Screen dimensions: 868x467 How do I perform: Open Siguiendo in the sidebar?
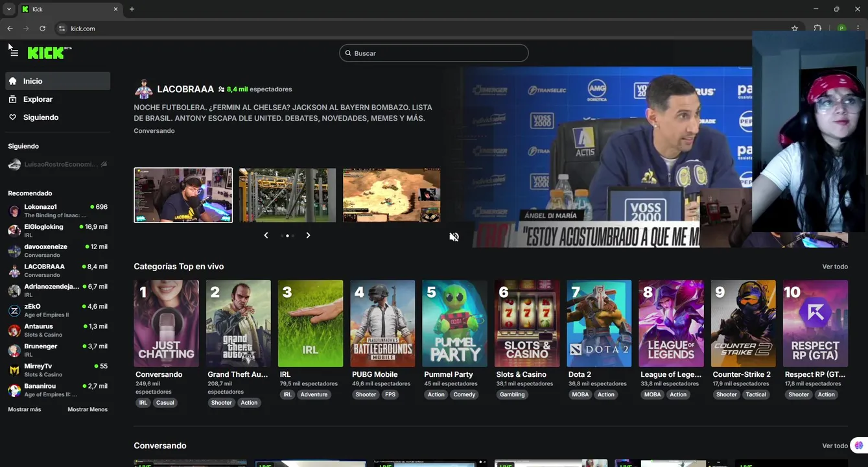[x=58, y=117]
